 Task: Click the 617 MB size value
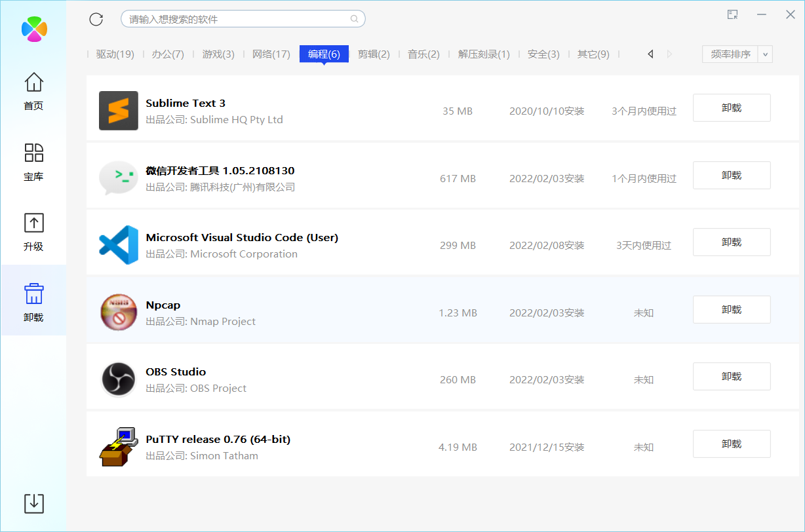click(x=458, y=178)
